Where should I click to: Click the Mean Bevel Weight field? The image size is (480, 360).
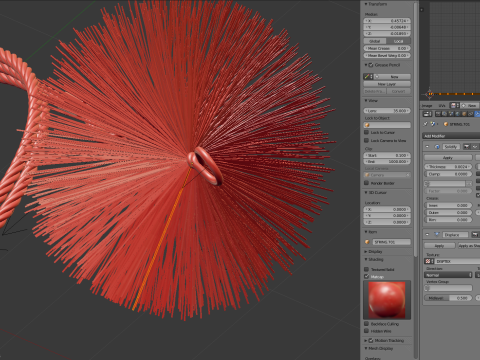(x=387, y=56)
